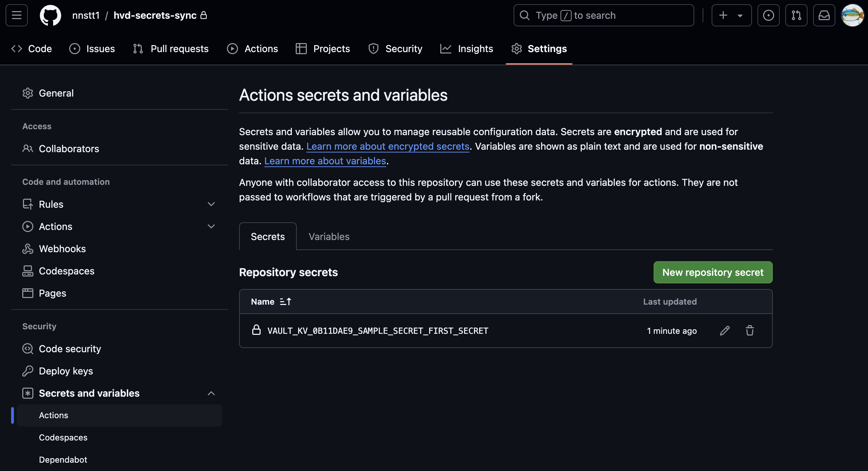Switch to the Issues tab
The width and height of the screenshot is (868, 471).
pos(92,49)
